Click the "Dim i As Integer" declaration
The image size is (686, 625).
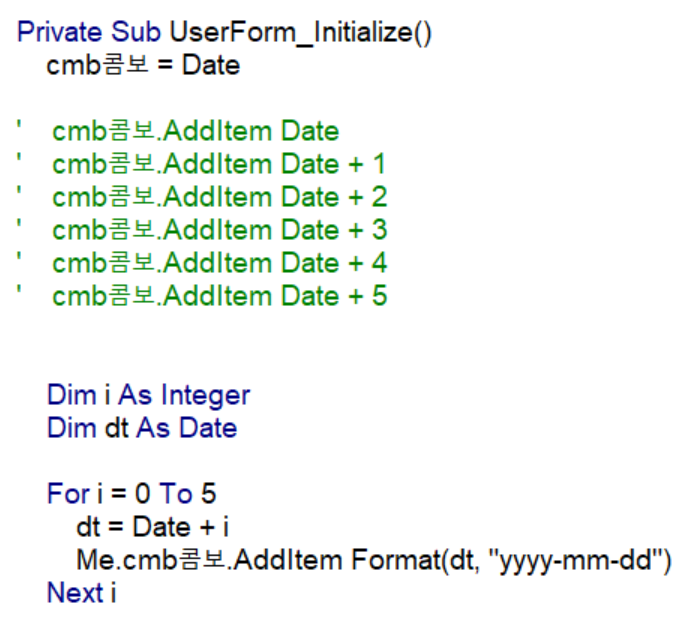tap(148, 395)
